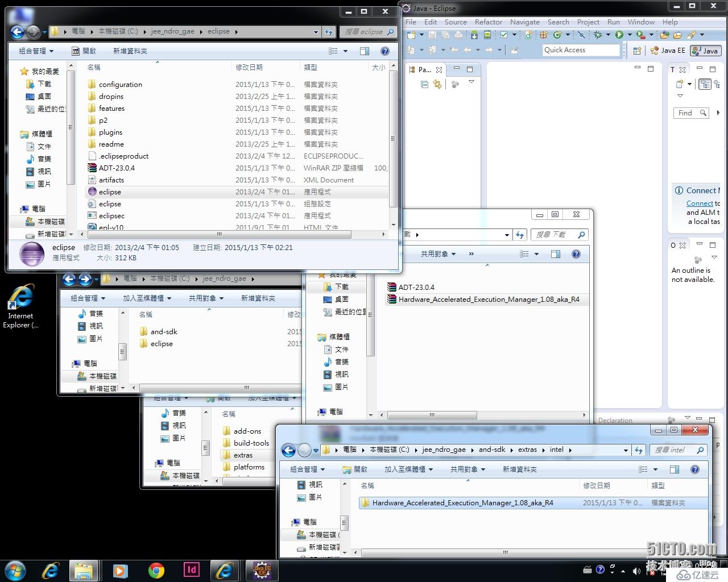The image size is (728, 582).
Task: Open the External Tools dropdown arrow
Action: click(651, 35)
